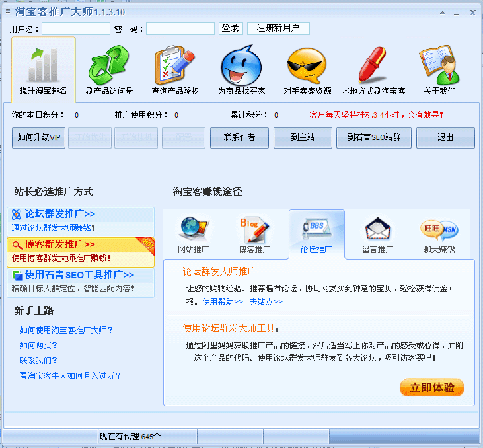Click the 使用博客群发大师推广赚钱 text
The image size is (483, 448).
[61, 258]
